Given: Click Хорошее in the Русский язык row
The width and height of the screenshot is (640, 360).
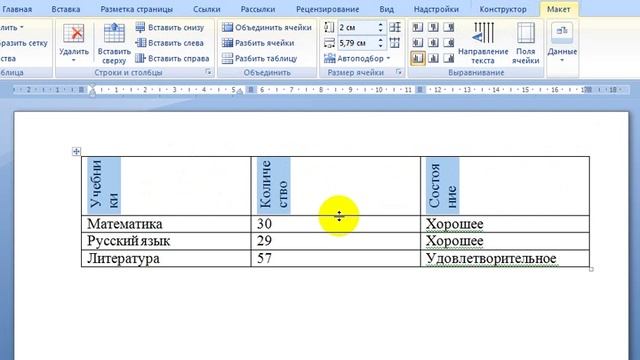Looking at the screenshot, I should (x=454, y=241).
